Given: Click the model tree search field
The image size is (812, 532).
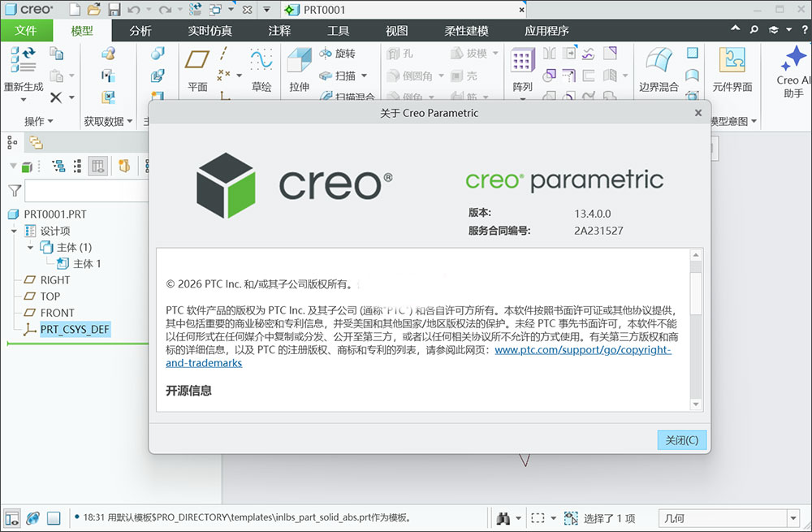Looking at the screenshot, I should (87, 191).
